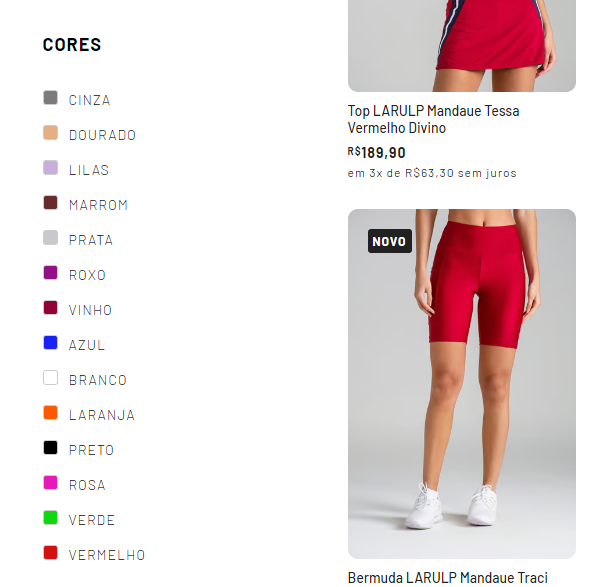
Task: Pick the Roxo purple color swatch
Action: 50,273
